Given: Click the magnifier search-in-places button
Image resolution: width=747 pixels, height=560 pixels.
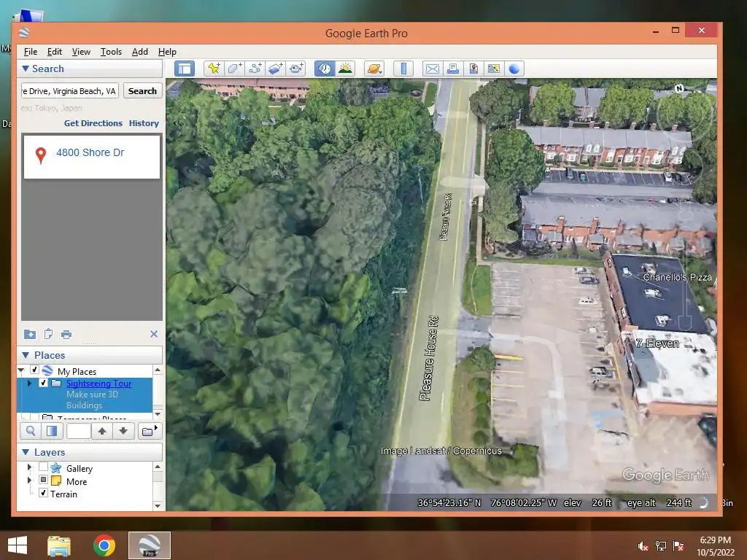Looking at the screenshot, I should coord(31,431).
